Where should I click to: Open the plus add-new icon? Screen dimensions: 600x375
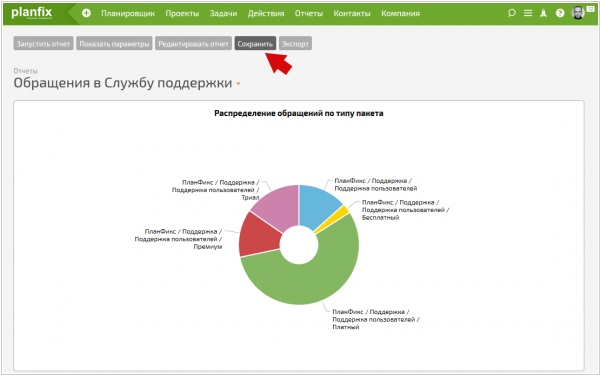pos(86,13)
